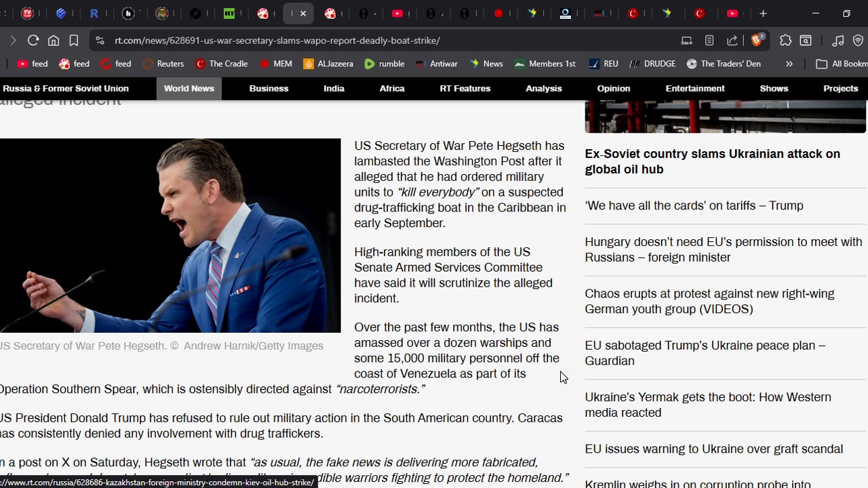Open the ALJazeera bookmark
868x488 pixels.
coord(329,64)
